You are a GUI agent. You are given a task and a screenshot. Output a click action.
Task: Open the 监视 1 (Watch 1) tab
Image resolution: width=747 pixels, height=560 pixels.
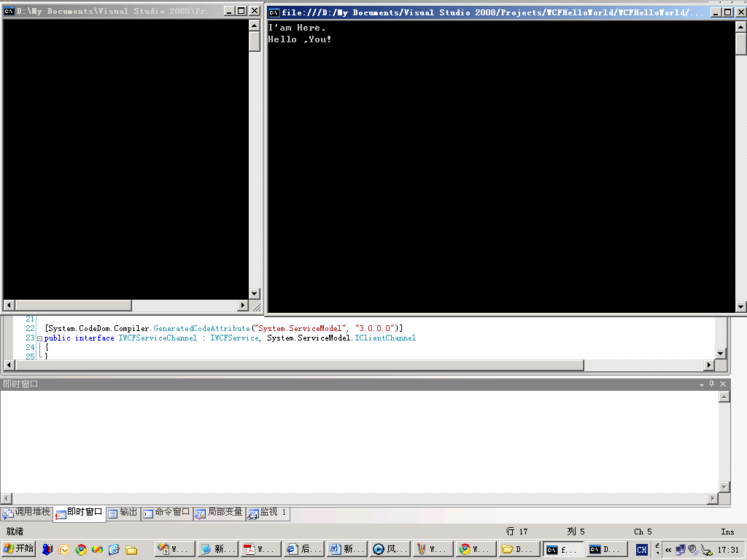[x=268, y=513]
